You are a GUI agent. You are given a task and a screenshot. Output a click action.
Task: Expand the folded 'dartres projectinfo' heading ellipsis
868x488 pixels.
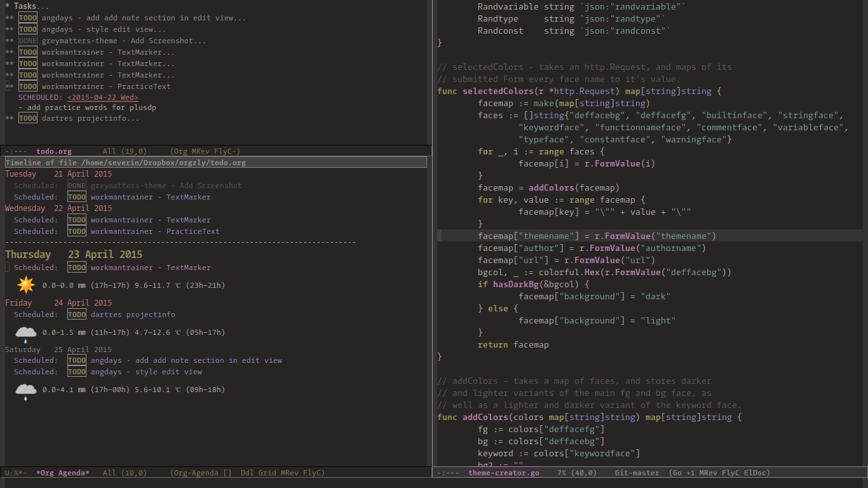tap(133, 118)
